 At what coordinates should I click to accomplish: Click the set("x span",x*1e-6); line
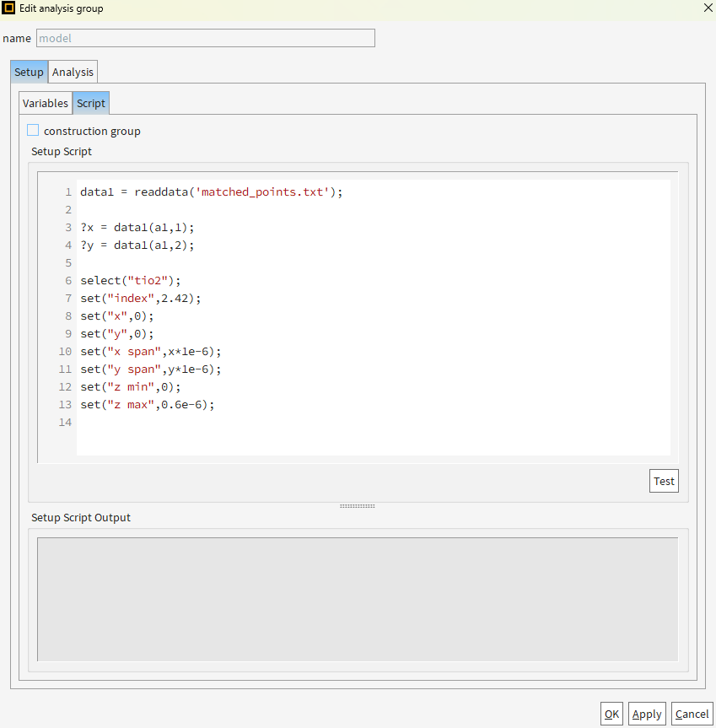coord(151,352)
